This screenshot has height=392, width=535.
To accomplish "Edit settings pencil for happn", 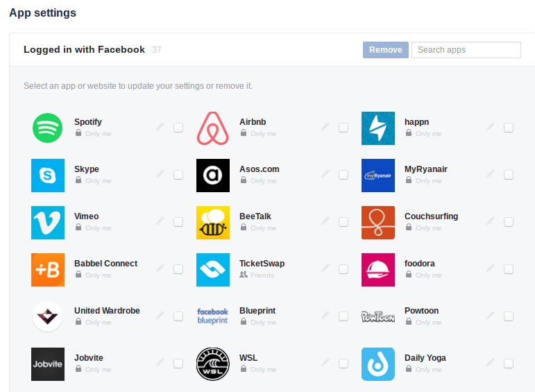I will [491, 126].
